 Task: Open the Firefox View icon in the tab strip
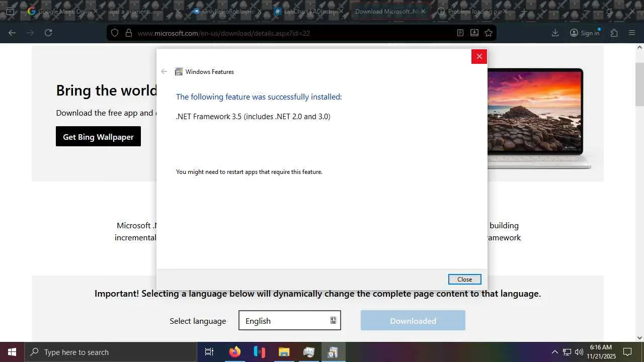[x=10, y=11]
